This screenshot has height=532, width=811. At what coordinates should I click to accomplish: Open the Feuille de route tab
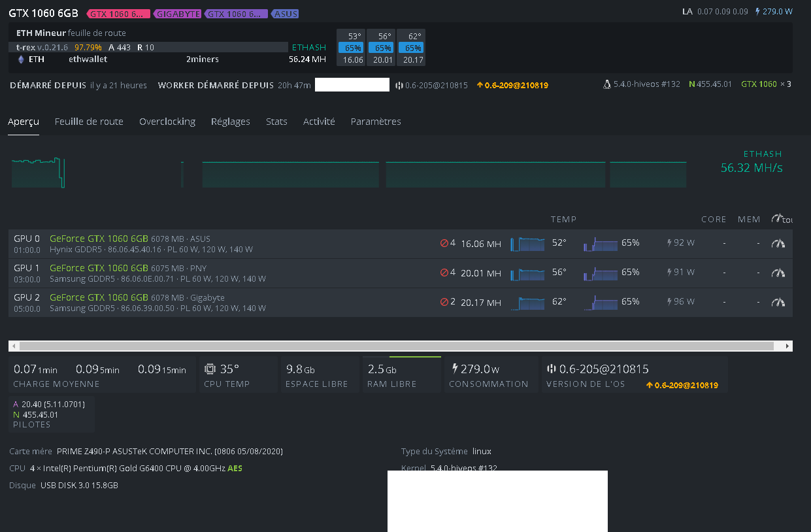point(89,122)
